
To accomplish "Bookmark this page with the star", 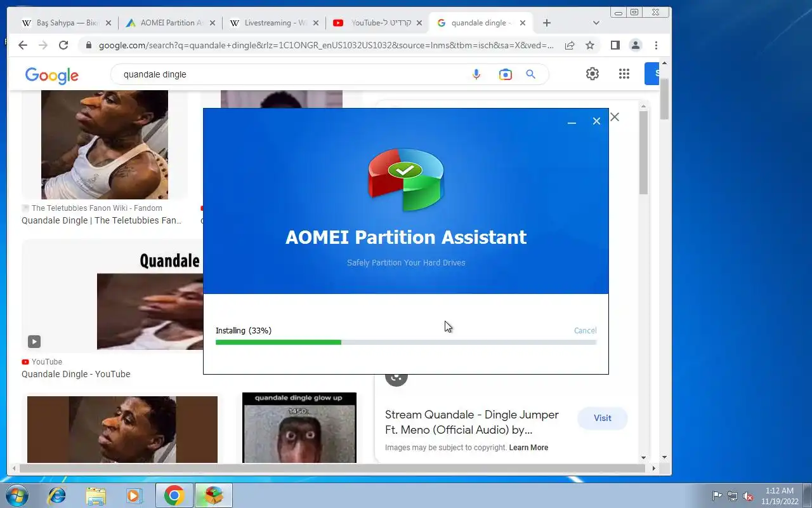I will coord(590,45).
